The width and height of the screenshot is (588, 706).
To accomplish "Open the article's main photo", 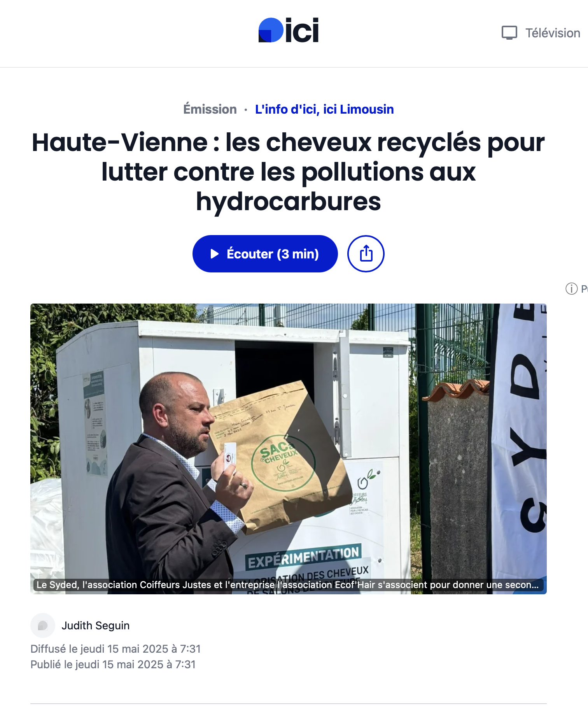I will coord(289,449).
